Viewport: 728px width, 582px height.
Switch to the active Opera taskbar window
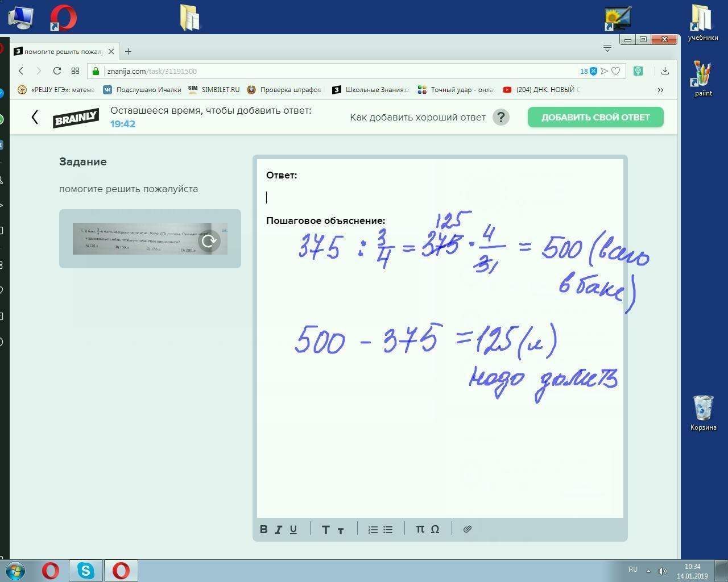tap(121, 570)
